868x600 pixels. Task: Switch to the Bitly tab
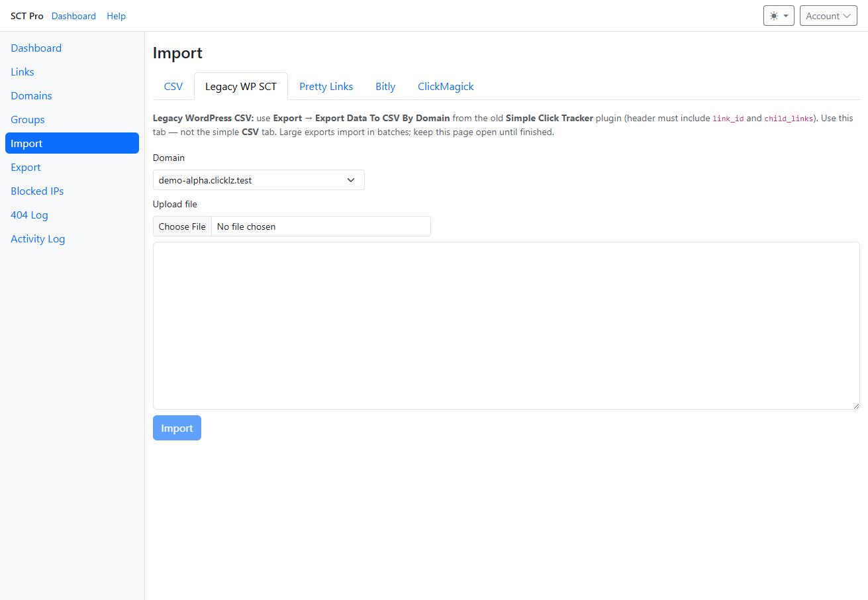[x=385, y=86]
